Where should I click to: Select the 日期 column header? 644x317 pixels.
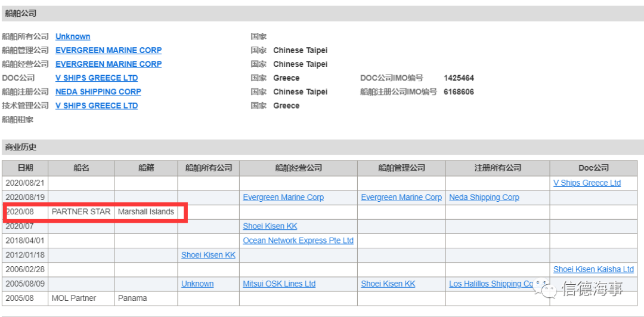25,168
